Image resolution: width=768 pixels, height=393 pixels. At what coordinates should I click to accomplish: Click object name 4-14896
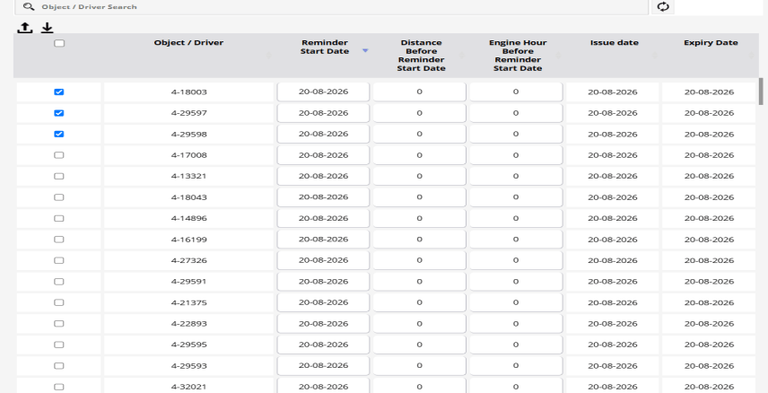(x=189, y=219)
